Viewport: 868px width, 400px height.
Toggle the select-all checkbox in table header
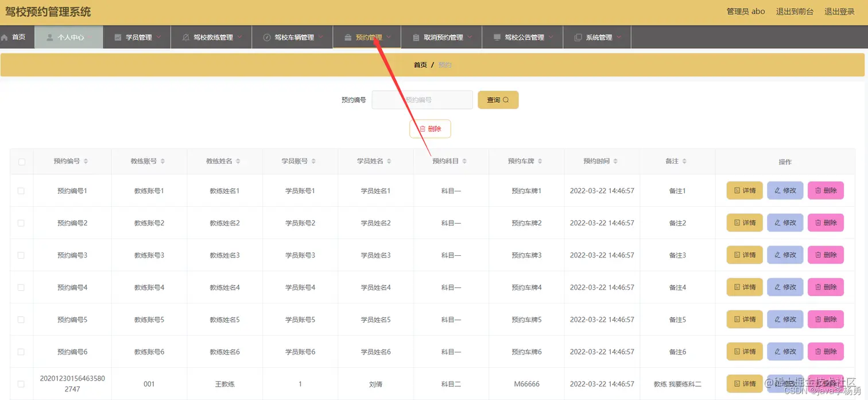22,162
